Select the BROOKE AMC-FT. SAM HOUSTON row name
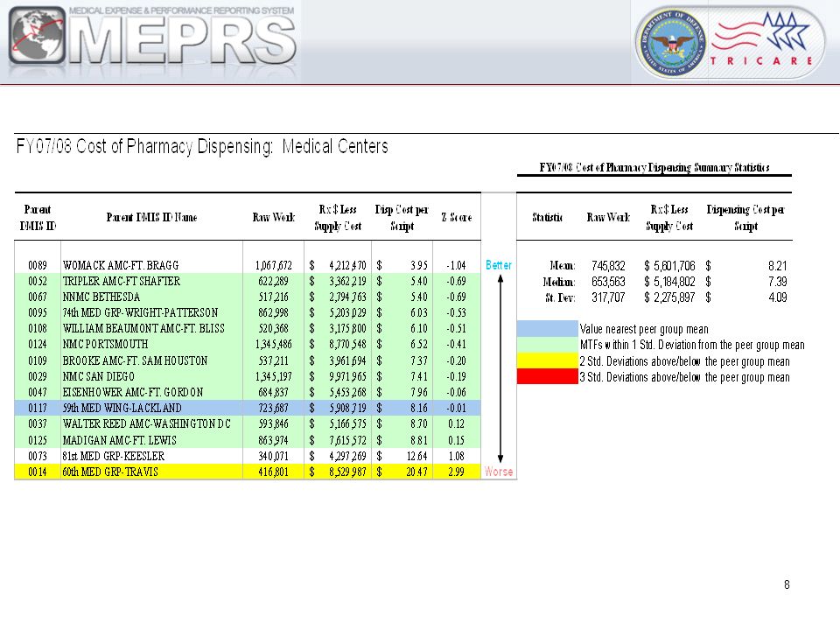Viewport: 840px width, 630px height. (135, 360)
